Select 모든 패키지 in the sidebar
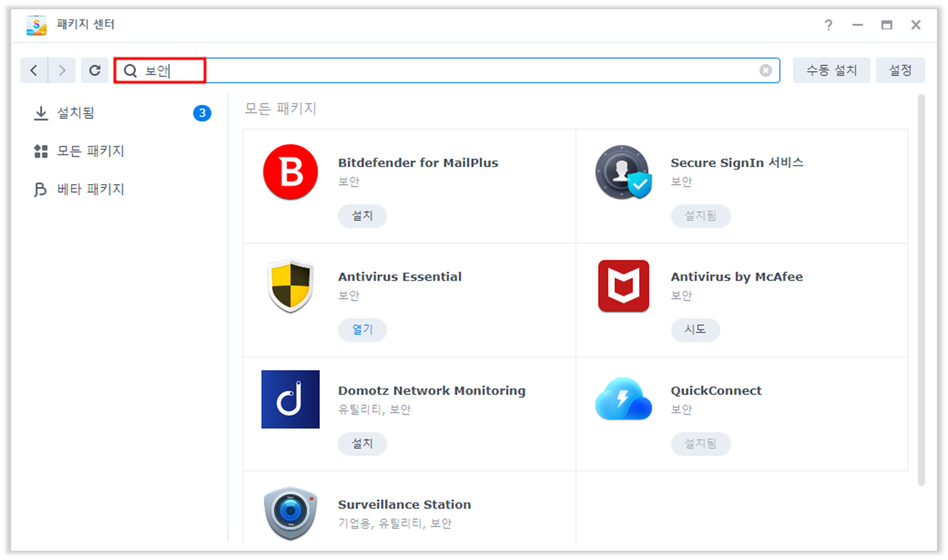Screen dimensions: 948x560 pos(122,152)
